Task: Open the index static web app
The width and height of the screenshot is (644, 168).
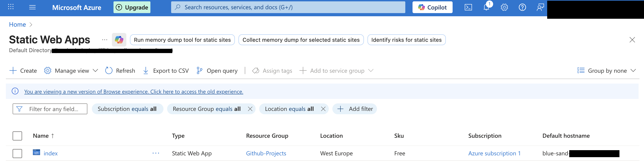Action: (51, 154)
